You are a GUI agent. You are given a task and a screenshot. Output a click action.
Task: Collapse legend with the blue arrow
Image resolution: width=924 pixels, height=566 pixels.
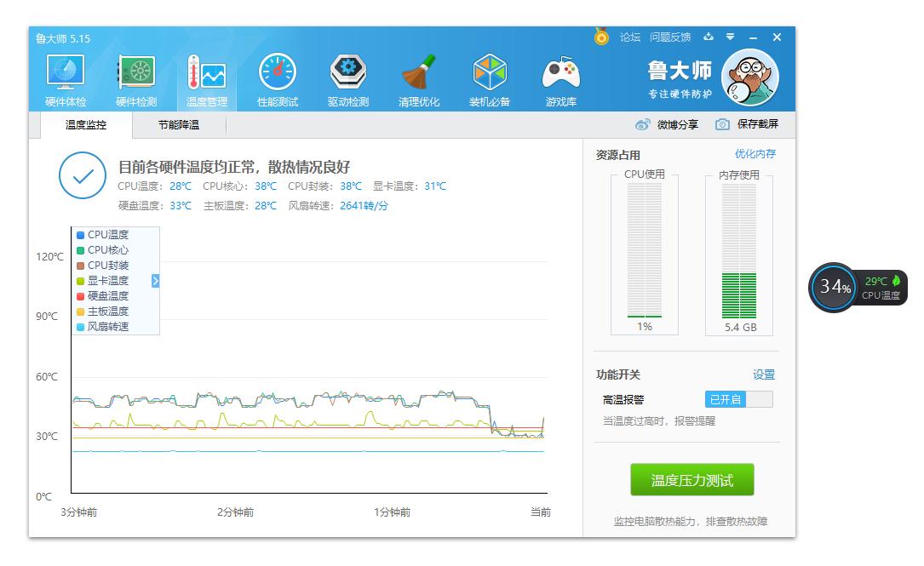(x=156, y=280)
